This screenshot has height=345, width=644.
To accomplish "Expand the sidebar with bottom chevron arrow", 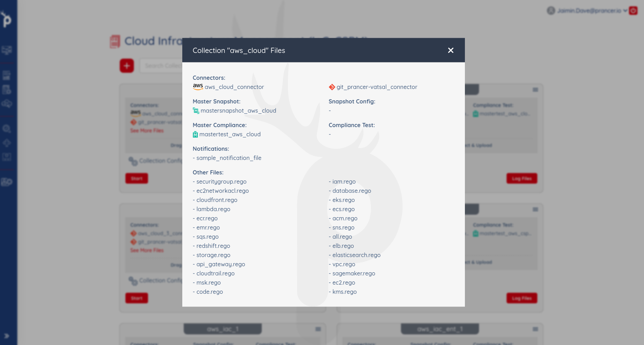I will coord(6,336).
